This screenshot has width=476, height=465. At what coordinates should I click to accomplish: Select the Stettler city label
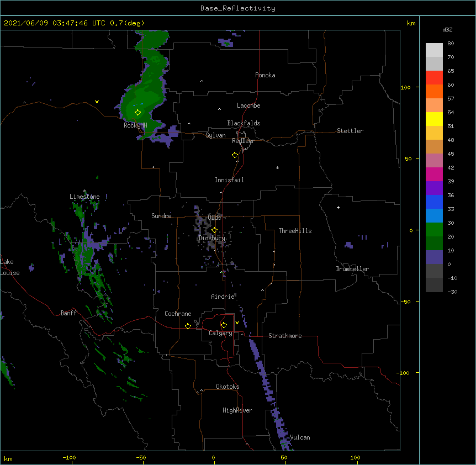click(x=350, y=131)
